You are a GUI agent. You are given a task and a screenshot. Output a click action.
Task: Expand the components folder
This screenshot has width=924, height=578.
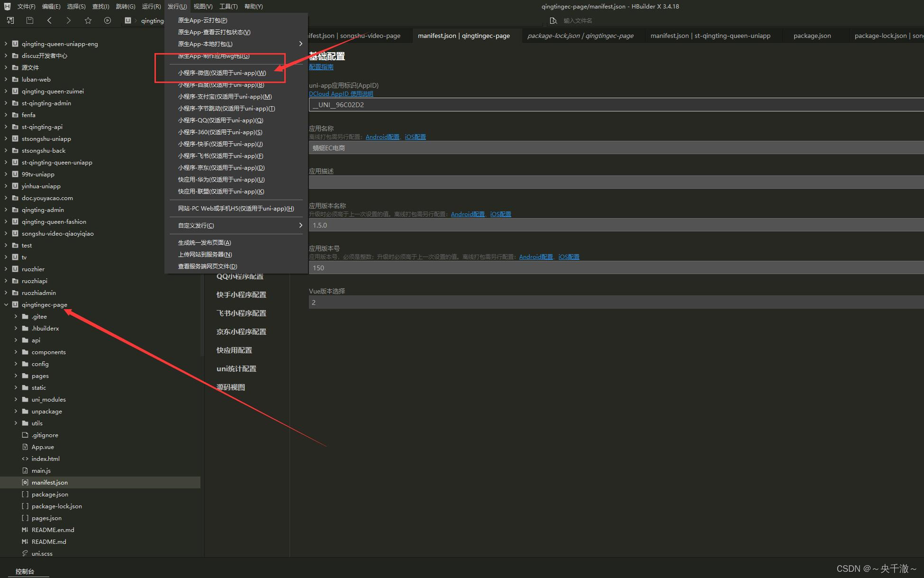(16, 352)
